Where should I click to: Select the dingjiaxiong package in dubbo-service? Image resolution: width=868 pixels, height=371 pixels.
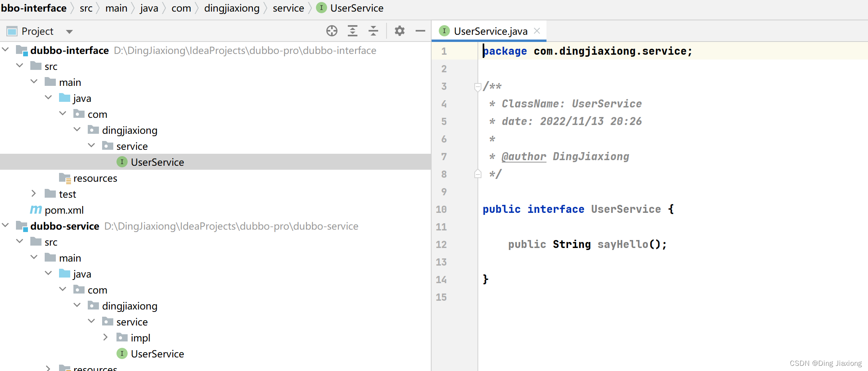coord(130,306)
